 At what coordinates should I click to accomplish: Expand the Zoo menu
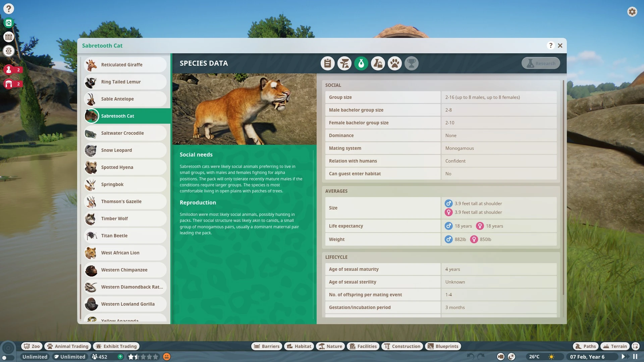[x=32, y=346]
